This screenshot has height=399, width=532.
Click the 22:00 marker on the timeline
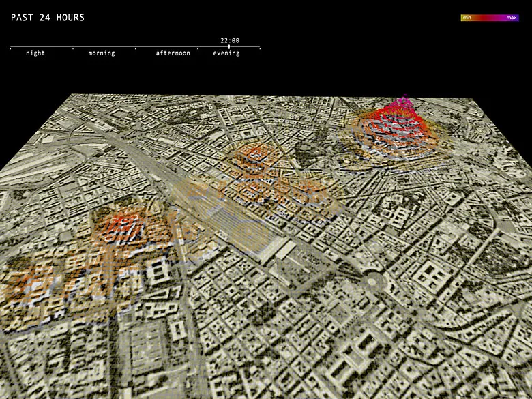click(229, 47)
